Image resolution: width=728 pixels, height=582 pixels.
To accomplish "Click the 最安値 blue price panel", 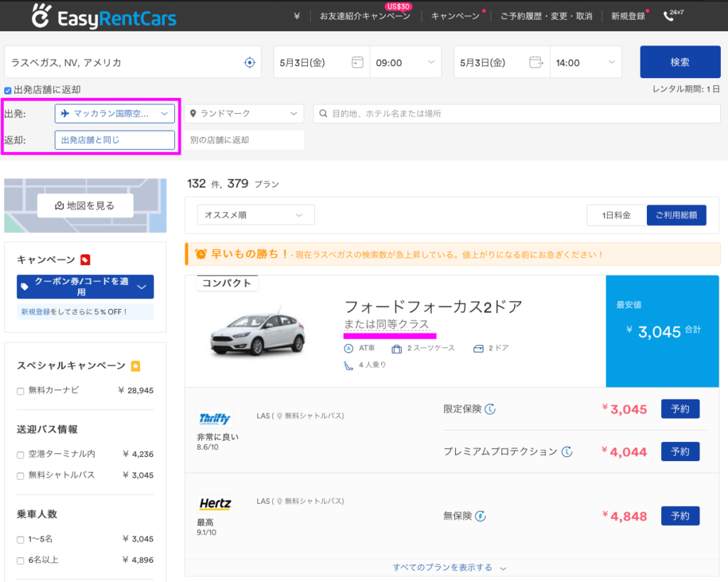I will pyautogui.click(x=662, y=330).
